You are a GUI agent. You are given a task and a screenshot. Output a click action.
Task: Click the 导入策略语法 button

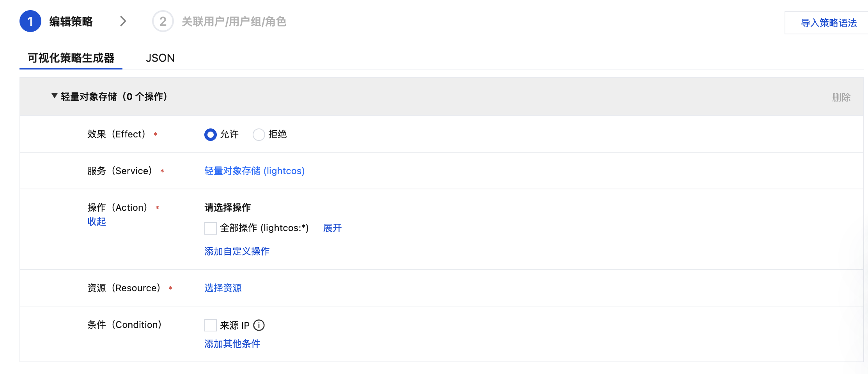pyautogui.click(x=829, y=23)
